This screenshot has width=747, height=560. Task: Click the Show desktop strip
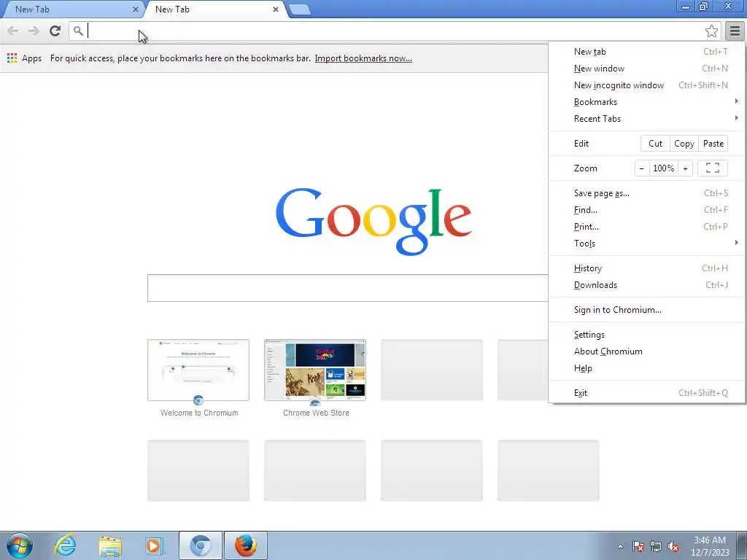[741, 545]
